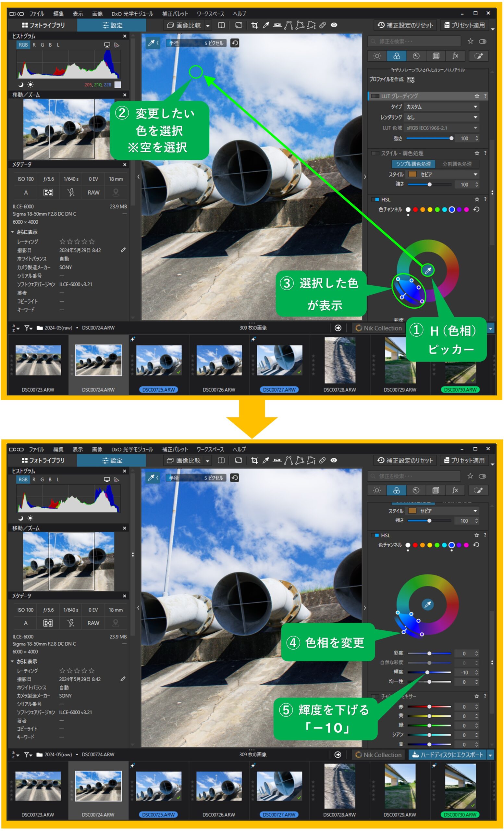
Task: Toggle HSL switch in top window
Action: [375, 200]
